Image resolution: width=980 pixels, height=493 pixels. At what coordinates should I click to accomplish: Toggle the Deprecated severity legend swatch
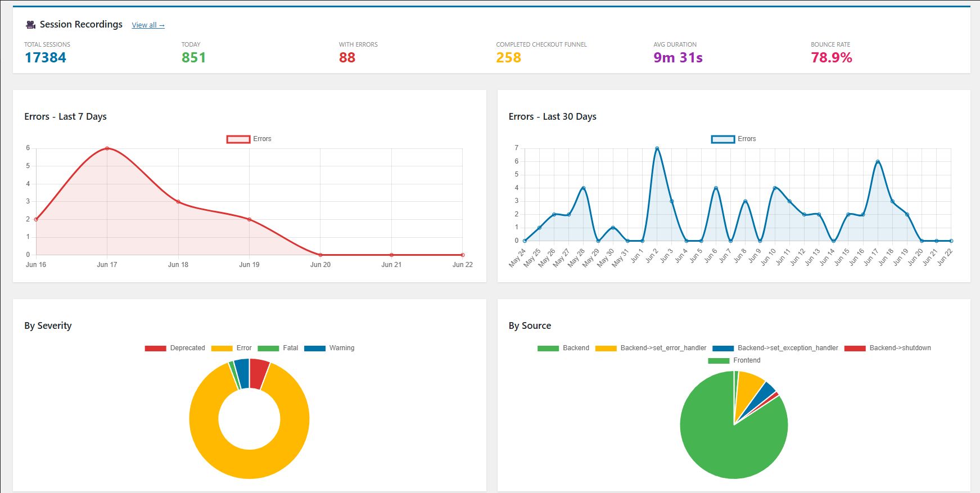(x=155, y=348)
